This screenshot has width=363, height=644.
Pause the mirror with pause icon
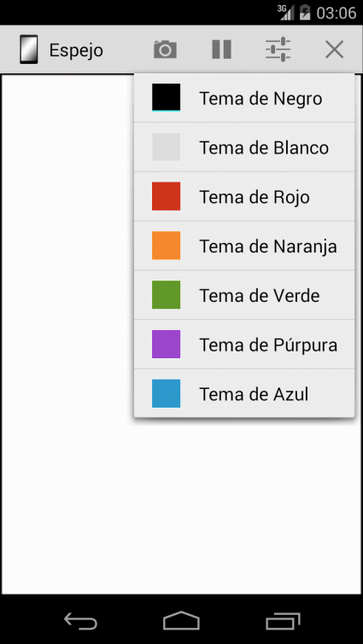221,49
